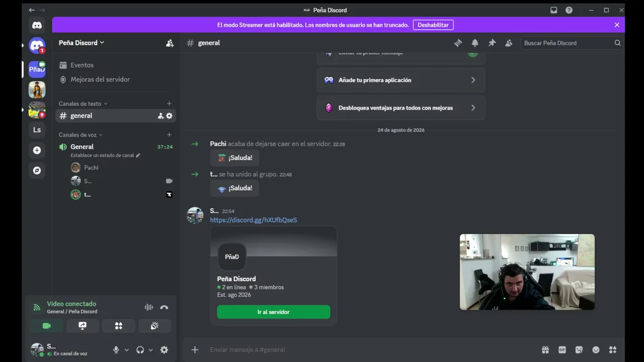Go back using title bar arrow

32,10
